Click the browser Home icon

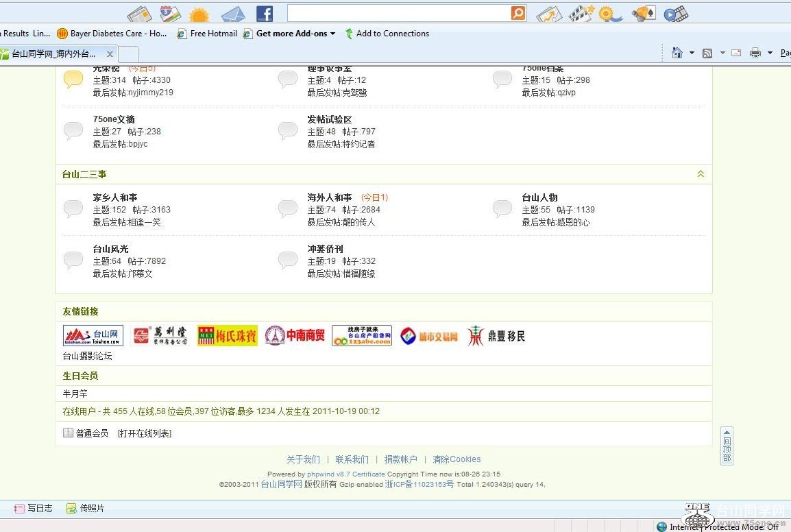coord(677,53)
